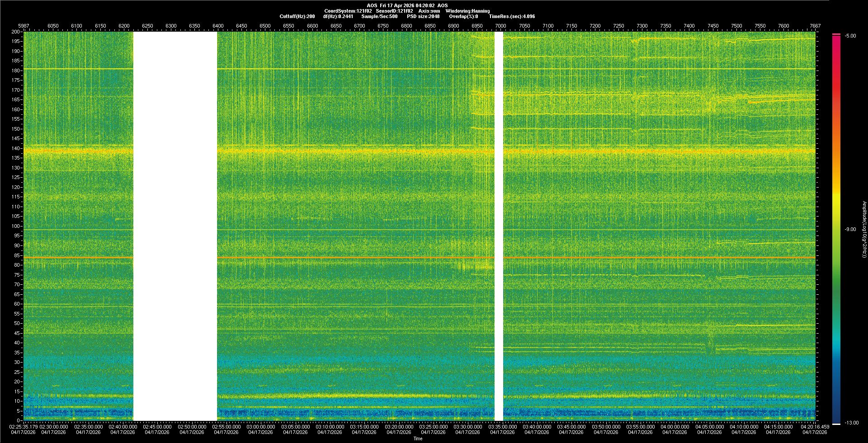
Task: Click the 02:30:00.000 time axis label
Action: 54,427
